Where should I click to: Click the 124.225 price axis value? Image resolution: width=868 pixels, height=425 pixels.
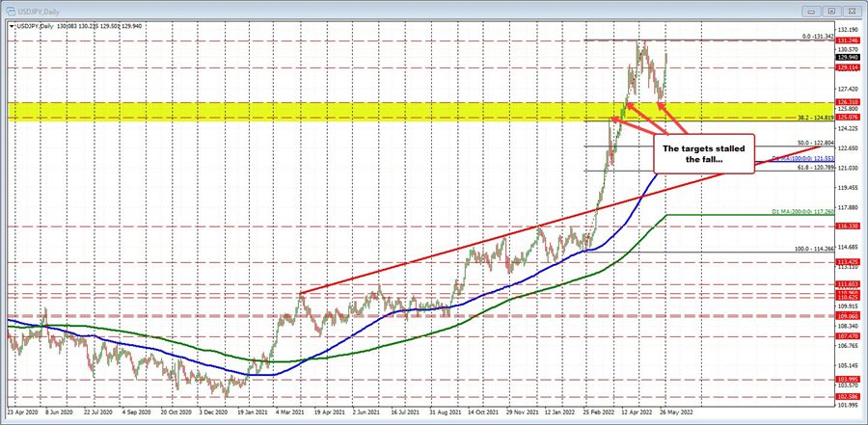[848, 129]
